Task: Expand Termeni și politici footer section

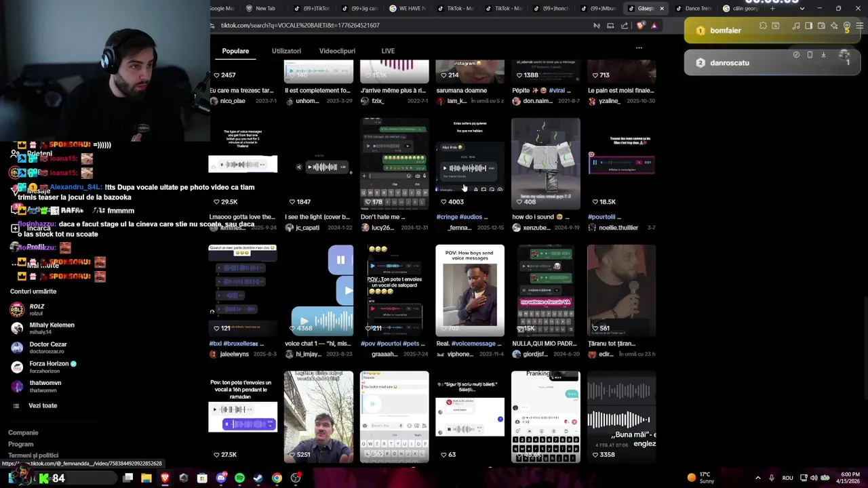Action: click(33, 455)
